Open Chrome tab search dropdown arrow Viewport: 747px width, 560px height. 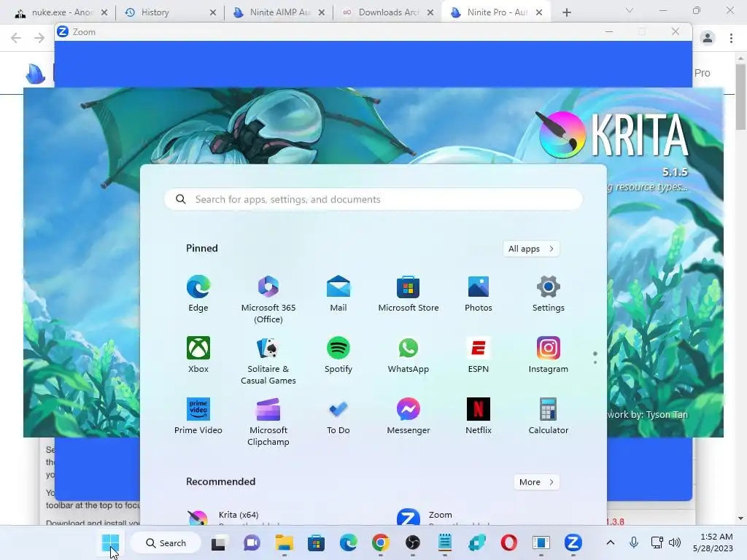(630, 10)
